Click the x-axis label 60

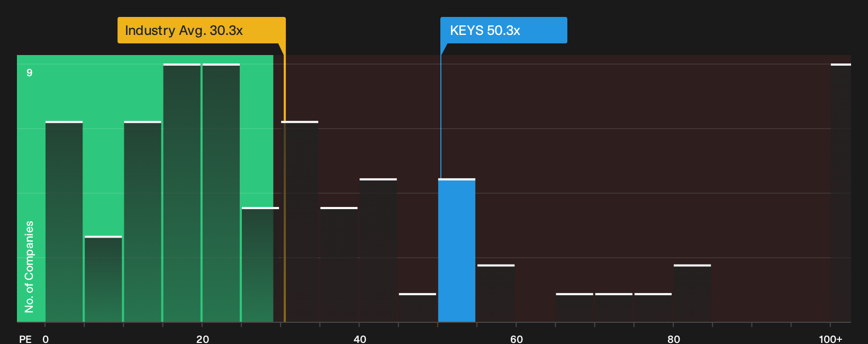pos(517,339)
